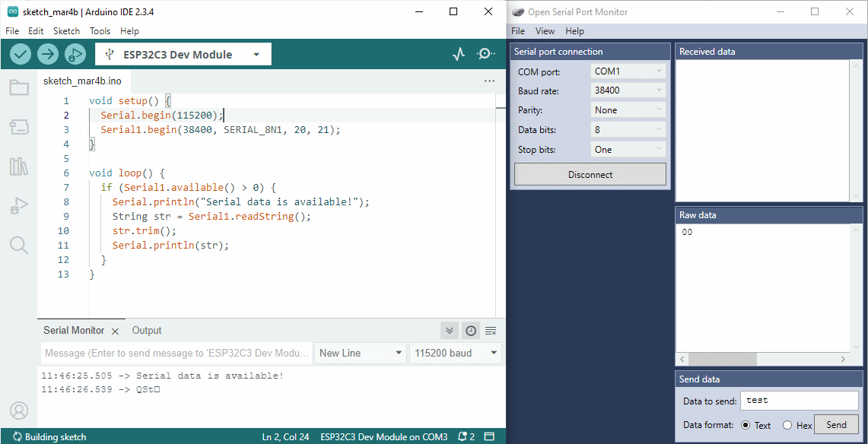Open the Parity dropdown showing None
Screen dimensions: 868x444
pyautogui.click(x=628, y=110)
